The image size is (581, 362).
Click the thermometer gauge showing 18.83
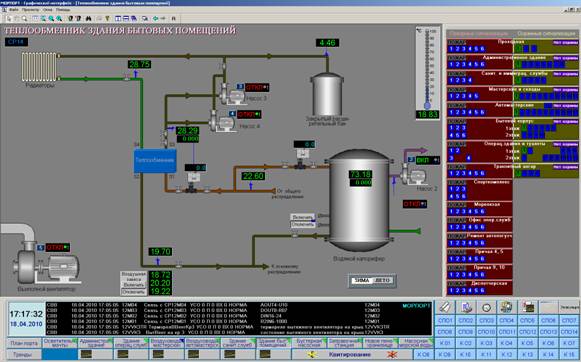[428, 73]
